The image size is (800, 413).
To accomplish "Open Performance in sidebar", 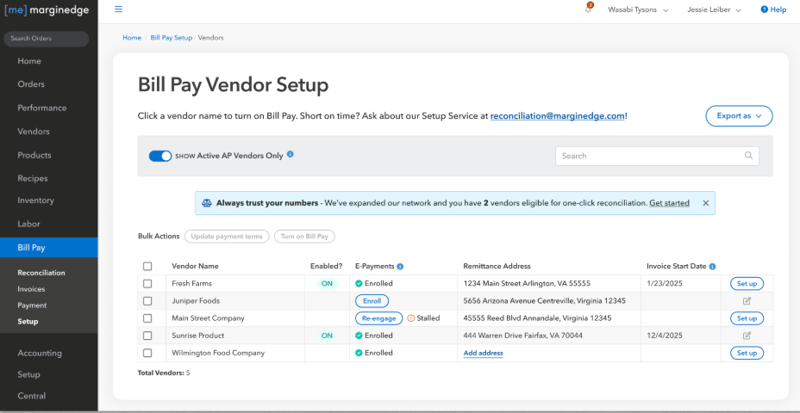I will (x=42, y=108).
